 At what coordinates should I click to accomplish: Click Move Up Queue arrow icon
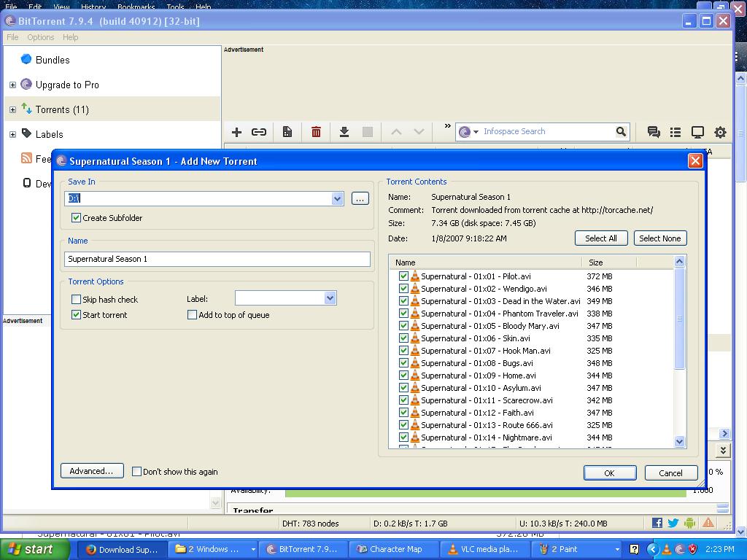coord(396,132)
